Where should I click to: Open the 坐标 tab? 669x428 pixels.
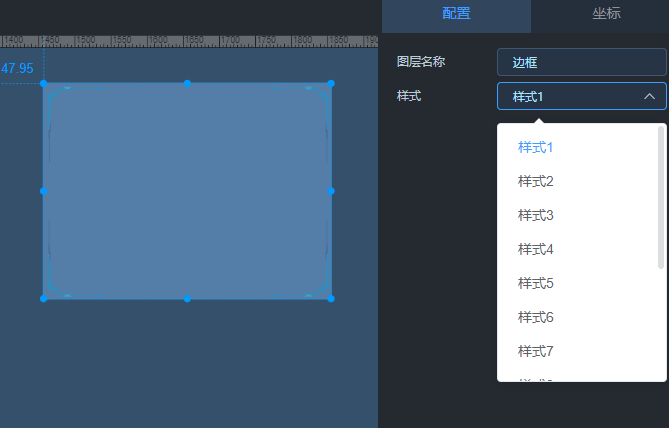pyautogui.click(x=606, y=14)
